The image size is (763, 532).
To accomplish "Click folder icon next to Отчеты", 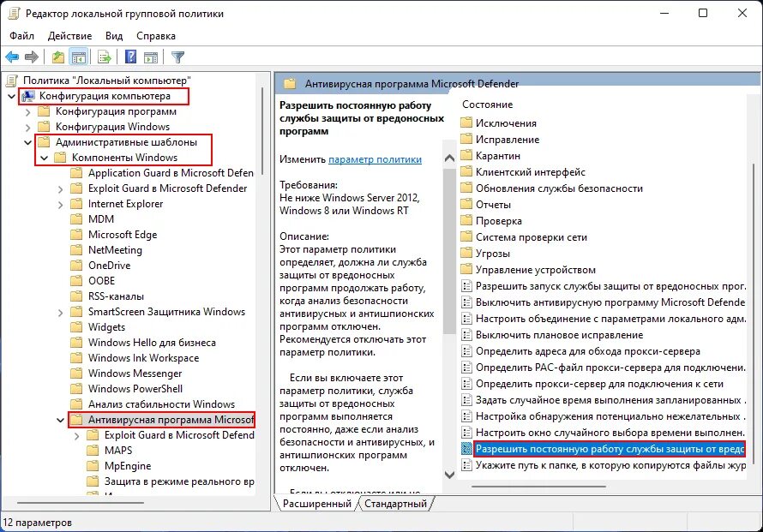I will tap(466, 204).
